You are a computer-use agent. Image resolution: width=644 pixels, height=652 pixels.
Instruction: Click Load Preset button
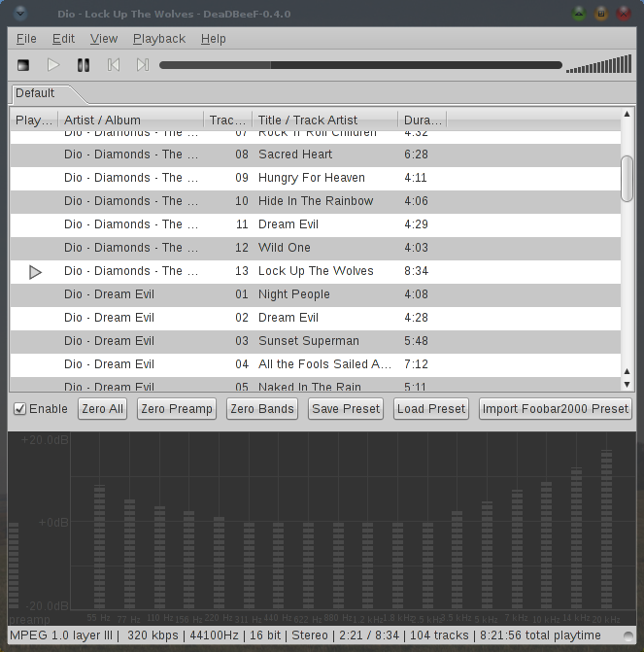[x=431, y=409]
